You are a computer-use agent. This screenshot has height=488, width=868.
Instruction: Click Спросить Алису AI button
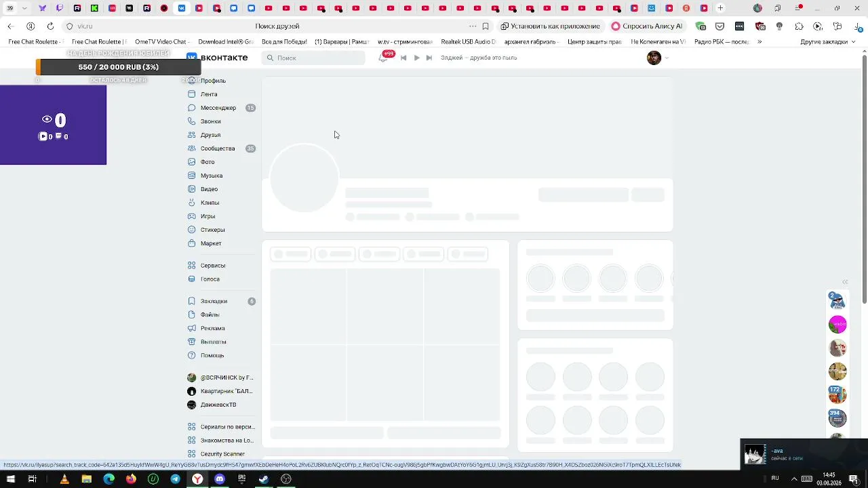coord(647,26)
